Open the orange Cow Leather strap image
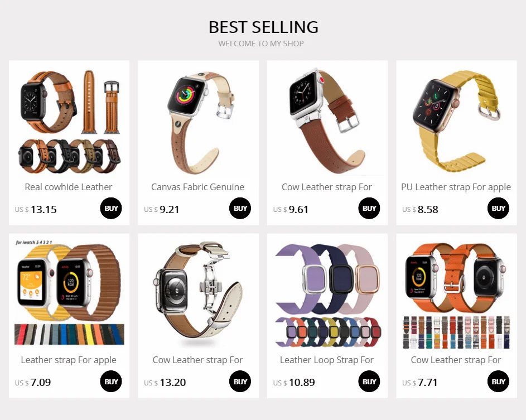The height and width of the screenshot is (420, 526). tap(456, 294)
